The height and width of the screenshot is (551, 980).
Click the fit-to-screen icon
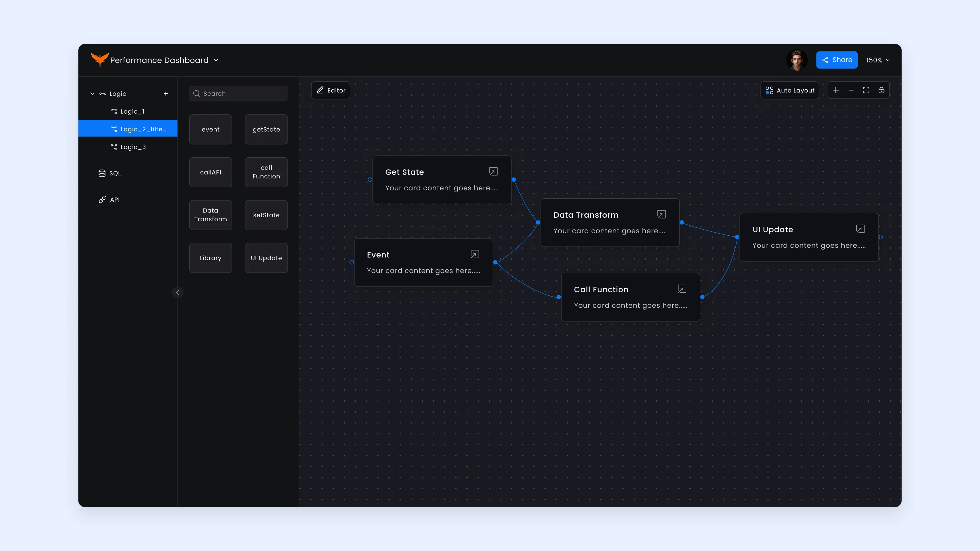tap(866, 90)
